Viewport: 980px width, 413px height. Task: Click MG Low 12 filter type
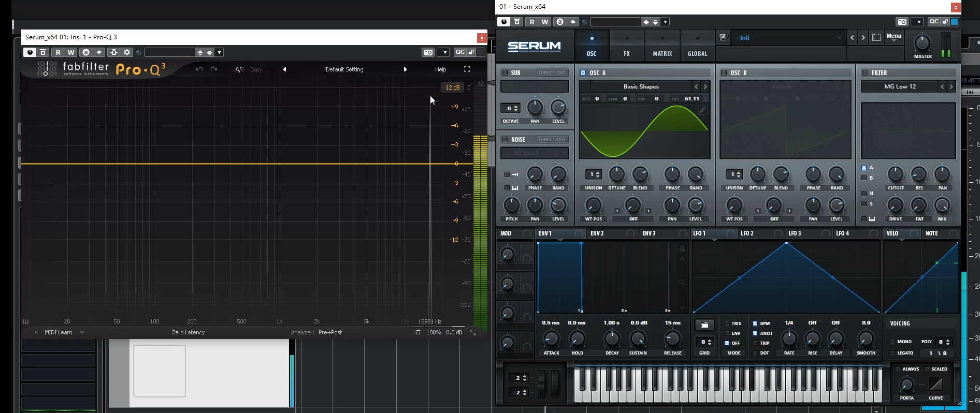click(x=900, y=86)
